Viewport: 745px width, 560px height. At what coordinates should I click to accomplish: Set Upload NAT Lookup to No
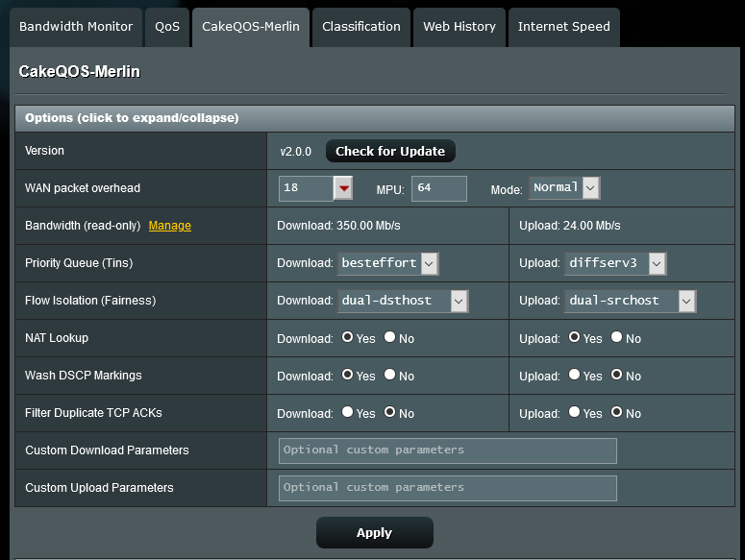click(617, 338)
